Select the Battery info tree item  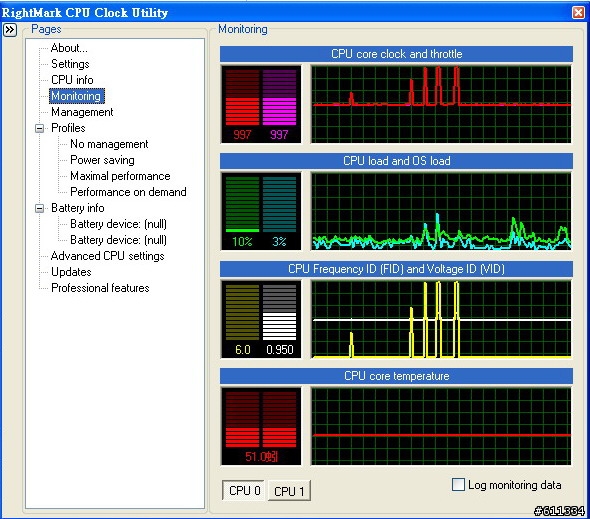click(x=78, y=208)
